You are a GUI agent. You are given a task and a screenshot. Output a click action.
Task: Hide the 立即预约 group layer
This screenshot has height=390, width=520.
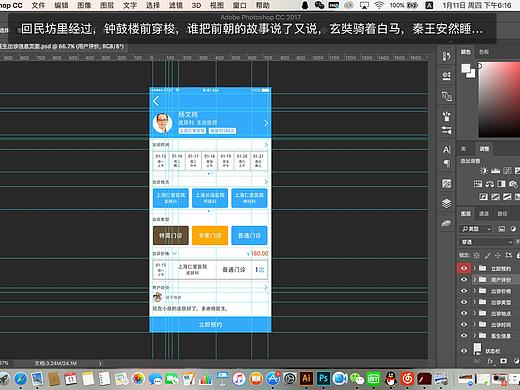[464, 268]
